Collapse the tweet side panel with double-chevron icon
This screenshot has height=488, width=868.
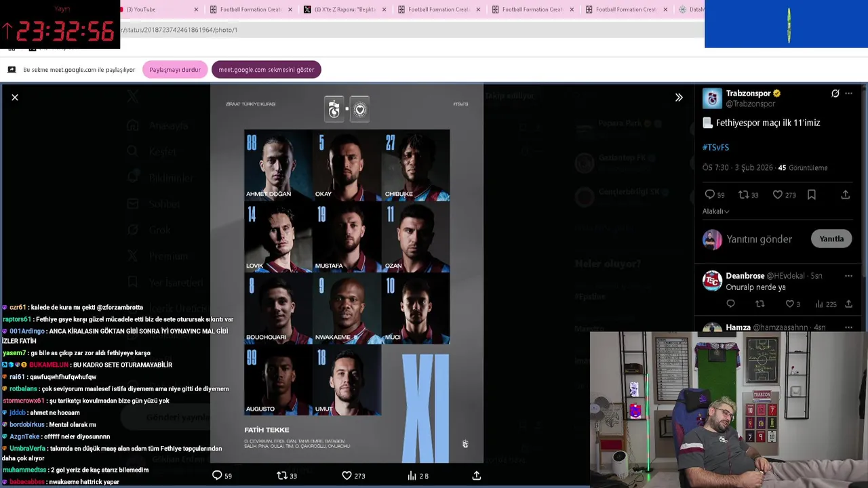[x=679, y=98]
